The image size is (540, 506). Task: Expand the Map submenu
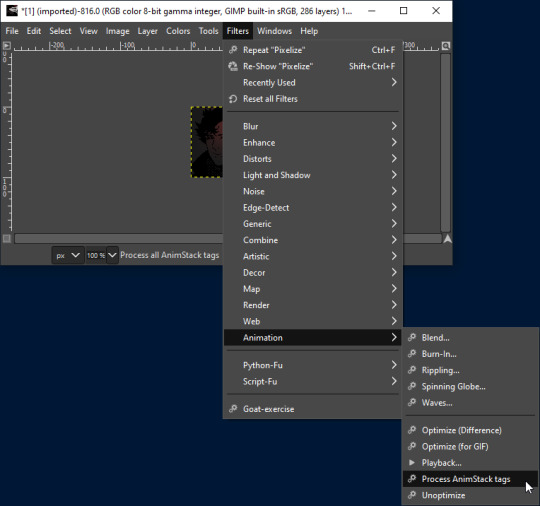[x=312, y=289]
